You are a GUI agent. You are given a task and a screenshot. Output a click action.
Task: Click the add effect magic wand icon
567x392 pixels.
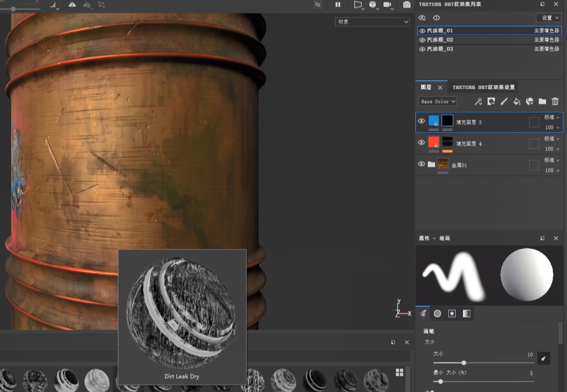478,101
